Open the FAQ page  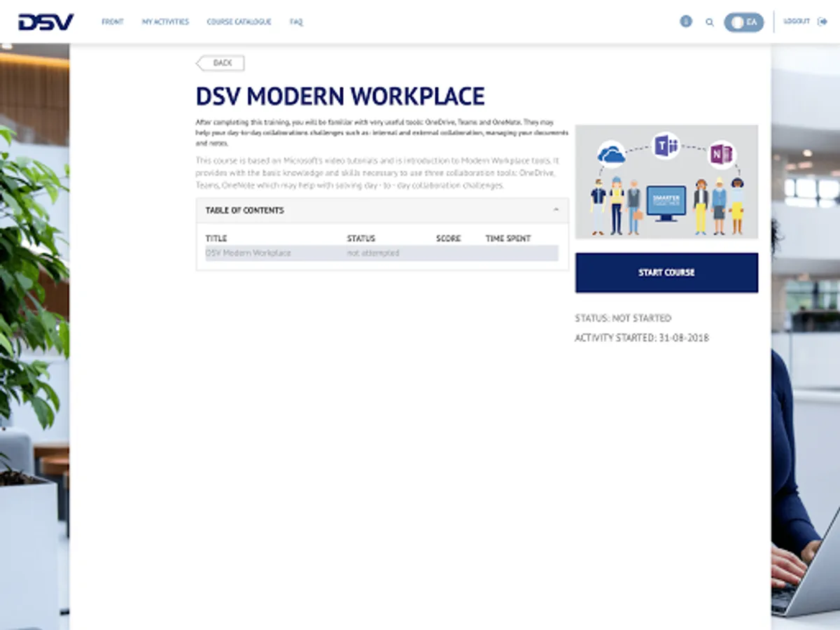coord(296,22)
